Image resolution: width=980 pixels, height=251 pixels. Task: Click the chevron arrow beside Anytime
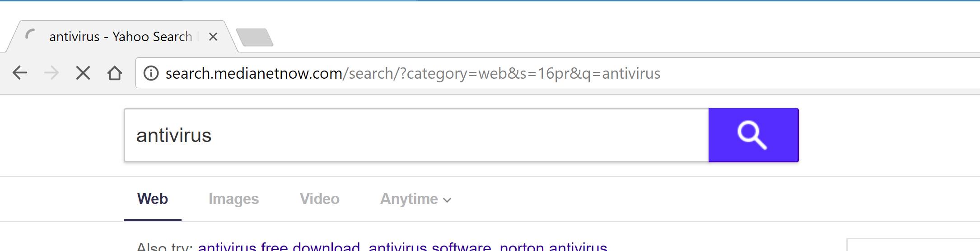point(447,200)
